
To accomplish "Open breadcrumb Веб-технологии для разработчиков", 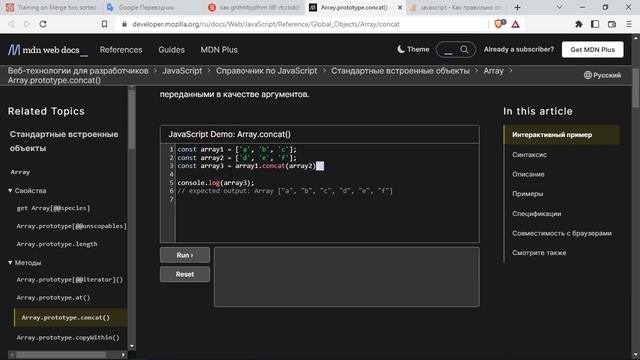I will 78,71.
